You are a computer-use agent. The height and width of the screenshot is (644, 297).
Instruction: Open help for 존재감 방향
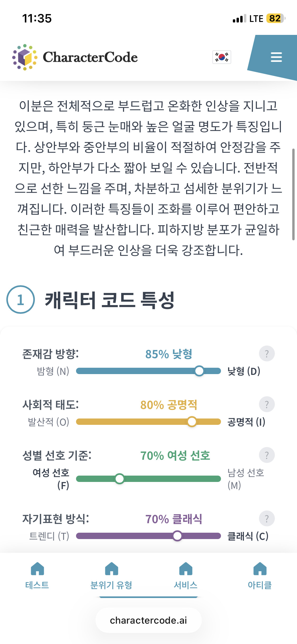pyautogui.click(x=267, y=354)
